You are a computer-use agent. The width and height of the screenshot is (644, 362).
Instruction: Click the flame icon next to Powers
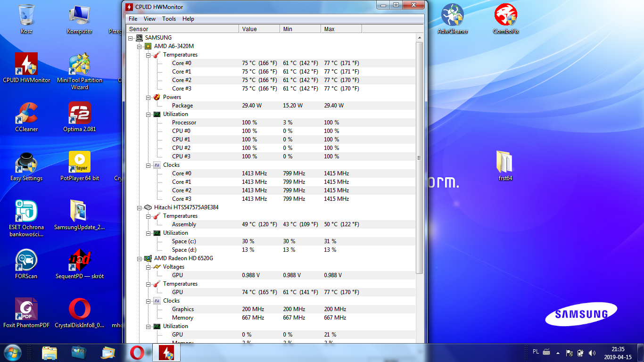(157, 97)
